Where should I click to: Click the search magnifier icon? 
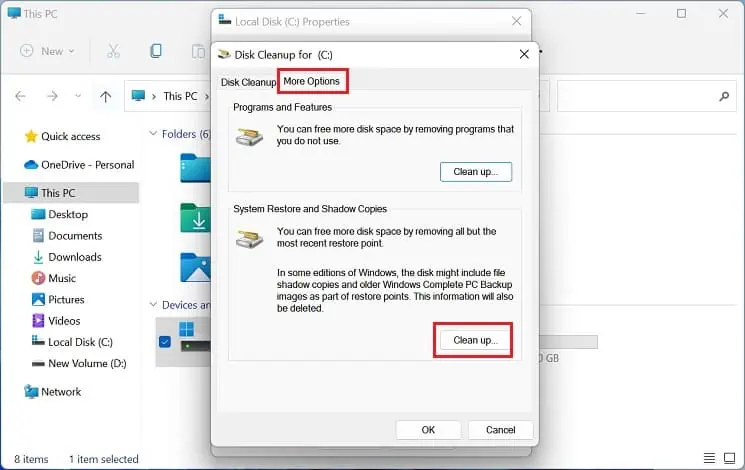point(724,96)
